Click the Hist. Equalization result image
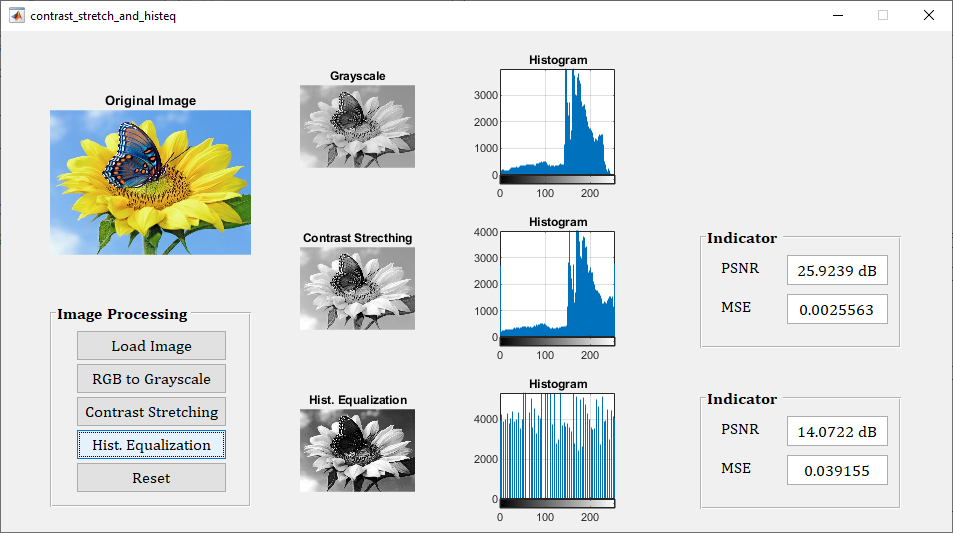 pos(357,450)
